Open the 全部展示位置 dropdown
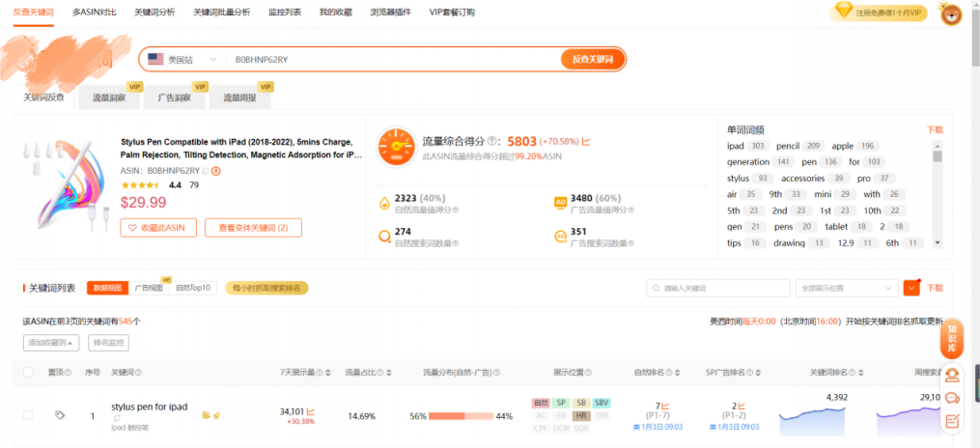The height and width of the screenshot is (448, 980). pyautogui.click(x=846, y=288)
